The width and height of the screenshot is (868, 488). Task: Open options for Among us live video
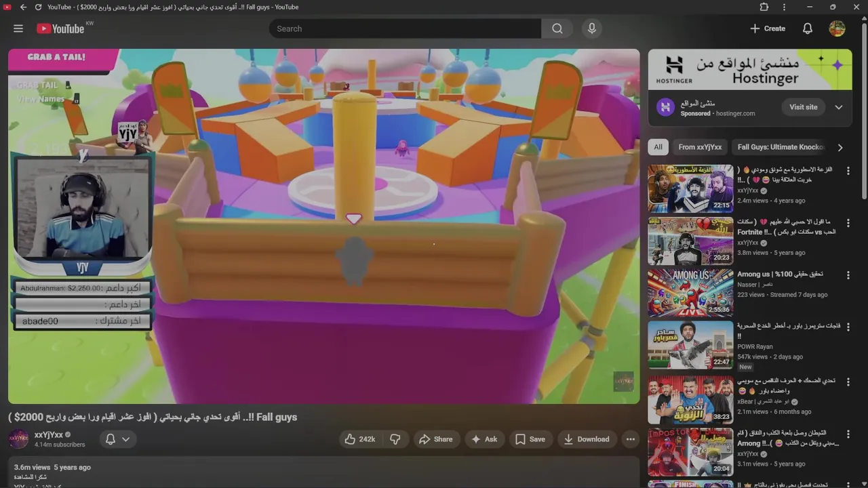[848, 275]
